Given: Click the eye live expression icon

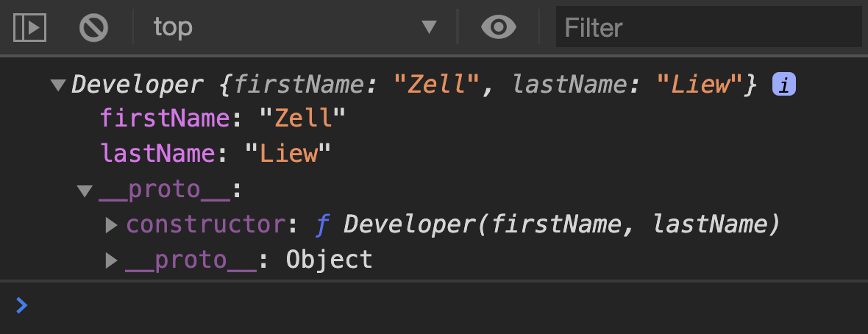Looking at the screenshot, I should tap(499, 28).
